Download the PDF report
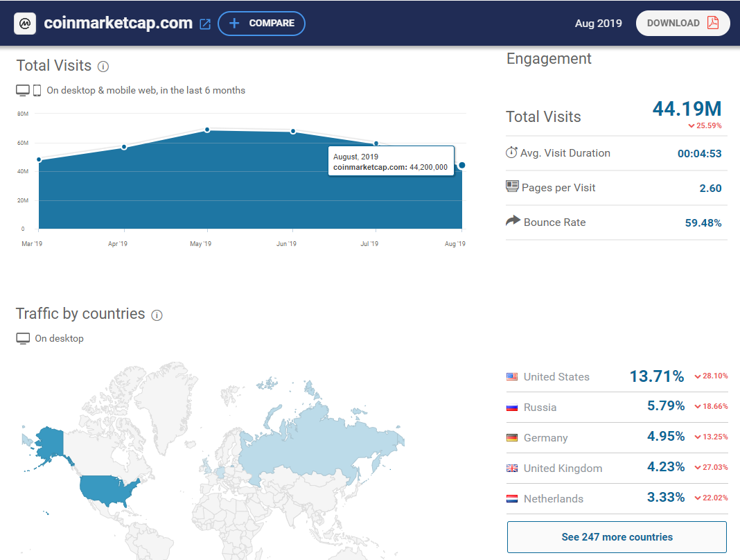The image size is (740, 560). click(x=682, y=23)
